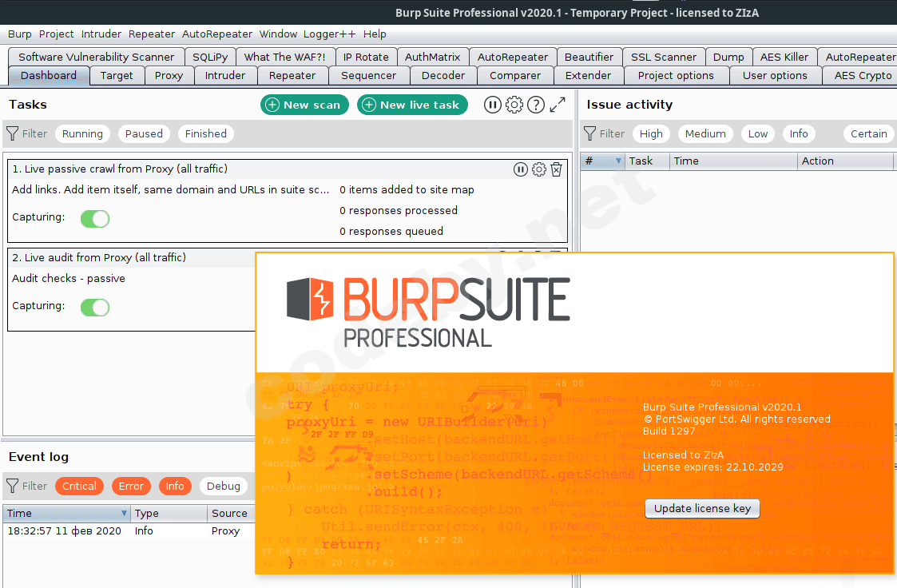Select the Proxy info row in event log
Image resolution: width=897 pixels, height=588 pixels.
pyautogui.click(x=128, y=531)
